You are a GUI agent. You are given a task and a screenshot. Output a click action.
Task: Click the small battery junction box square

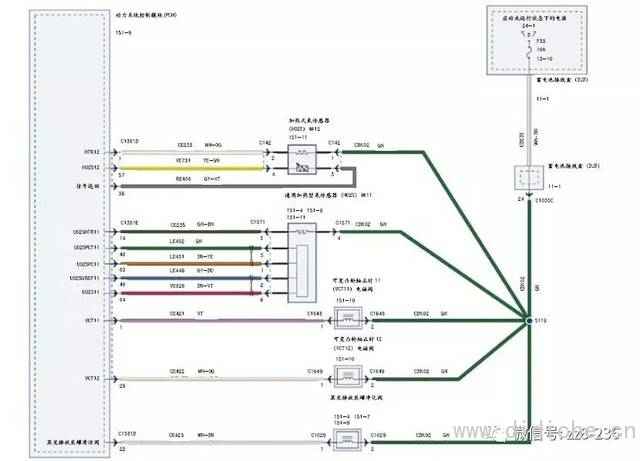527,179
